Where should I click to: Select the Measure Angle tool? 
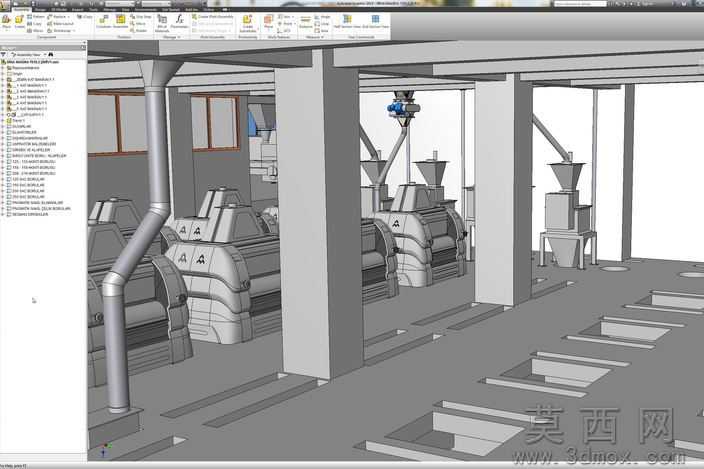323,17
